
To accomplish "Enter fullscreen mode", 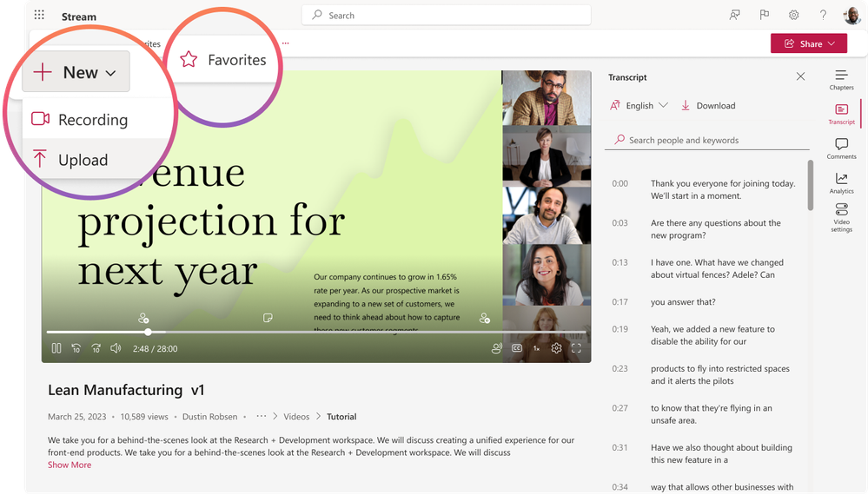I will coord(576,348).
